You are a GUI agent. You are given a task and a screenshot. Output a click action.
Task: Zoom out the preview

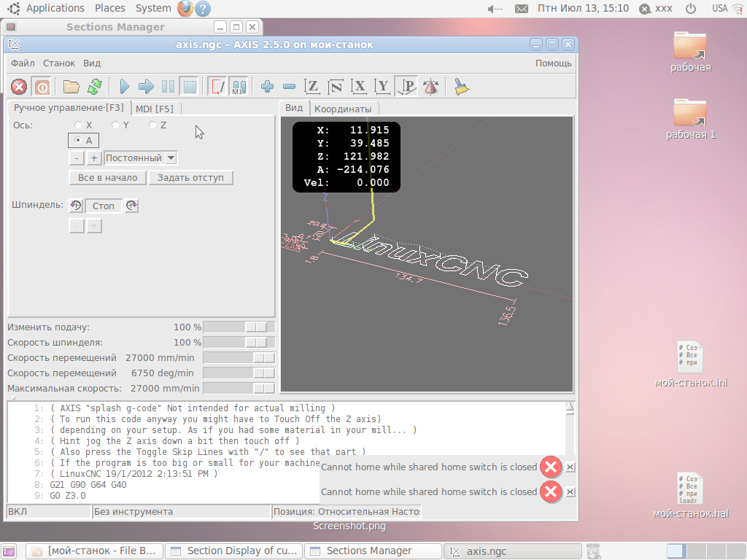coord(289,87)
